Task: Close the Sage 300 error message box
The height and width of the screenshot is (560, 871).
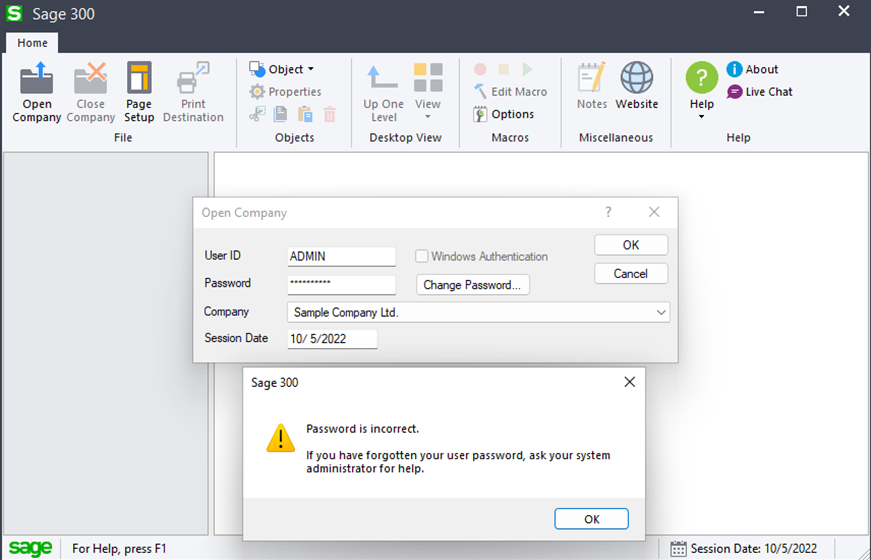Action: pyautogui.click(x=629, y=382)
